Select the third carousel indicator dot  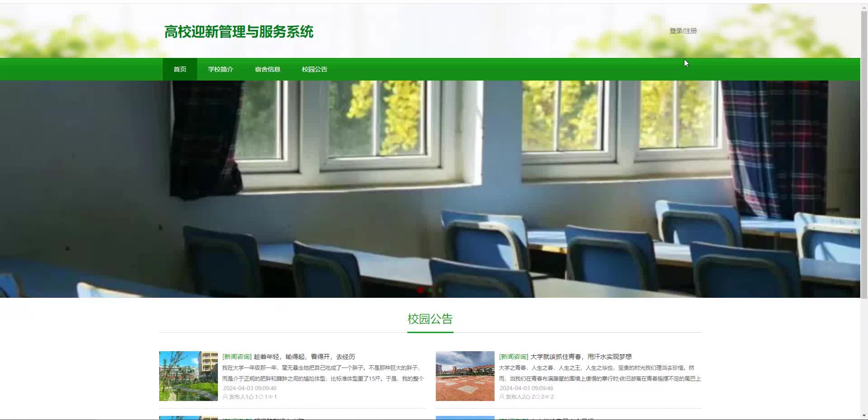coord(440,290)
